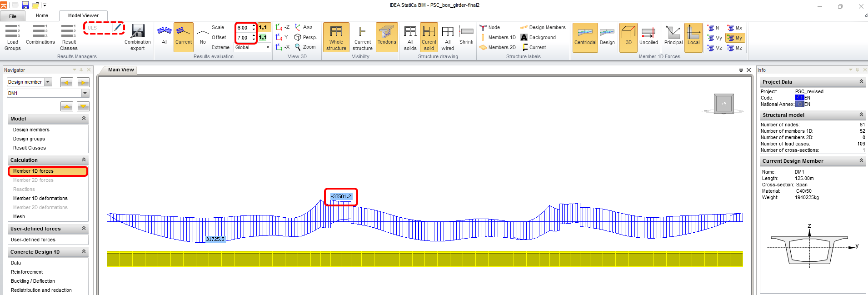Show Vy shear force
Screen dimensions: 868x295
coord(714,38)
